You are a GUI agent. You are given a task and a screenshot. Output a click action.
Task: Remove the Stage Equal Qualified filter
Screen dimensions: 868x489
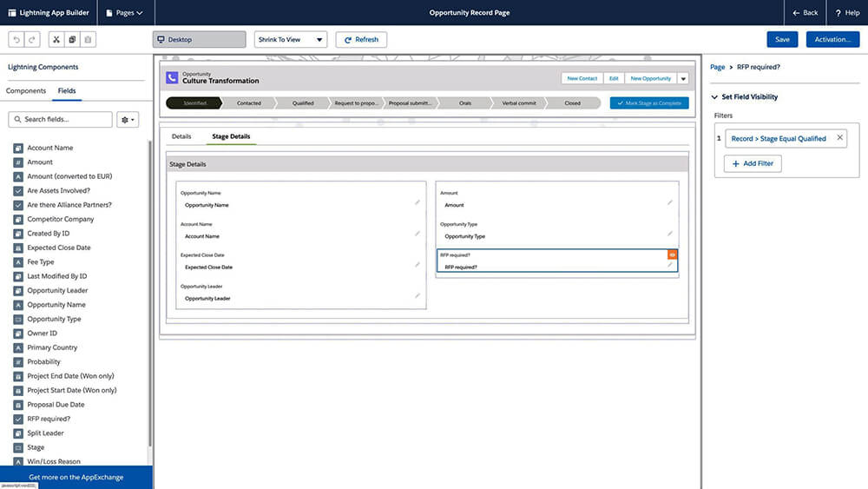click(x=839, y=138)
